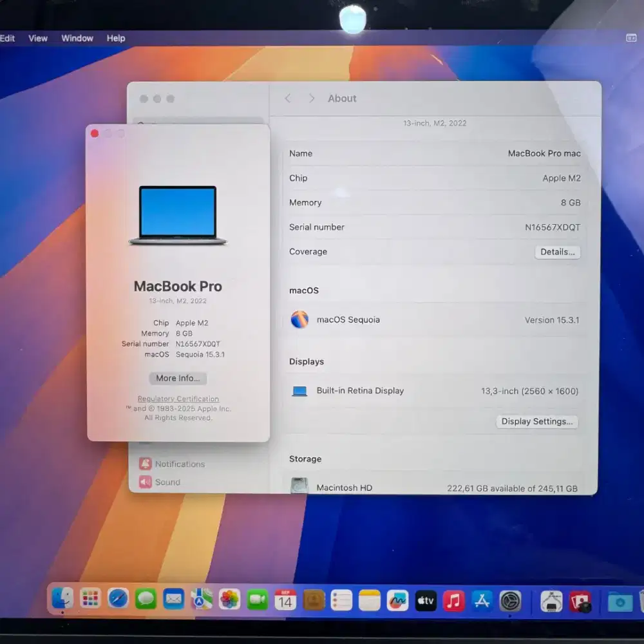
Task: Click the System Settings dock icon
Action: tap(511, 601)
